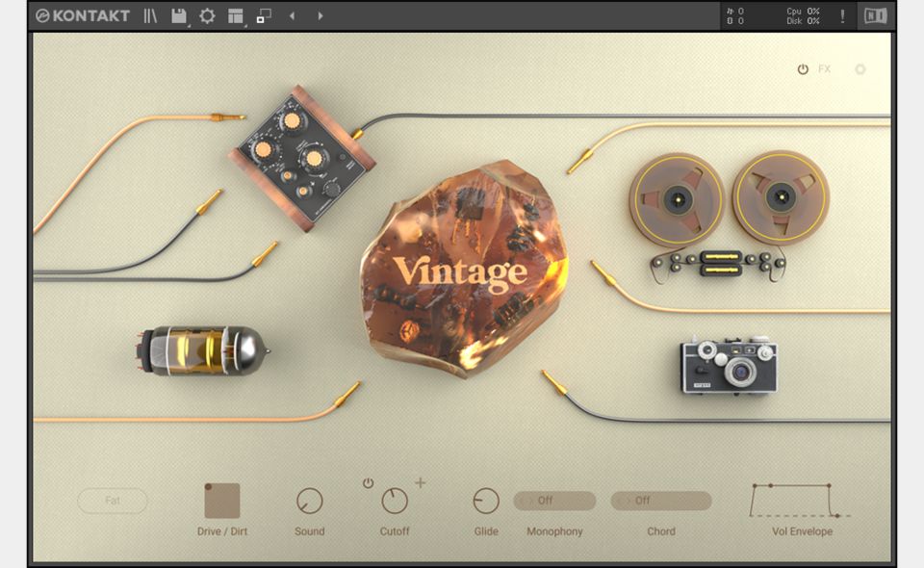Viewport: 924px width, 568px height.
Task: Click the small circle icon beside FX
Action: click(860, 69)
